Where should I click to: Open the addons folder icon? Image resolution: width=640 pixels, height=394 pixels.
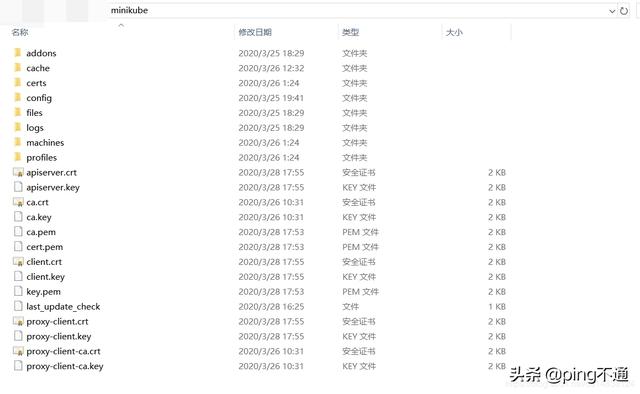pos(18,53)
